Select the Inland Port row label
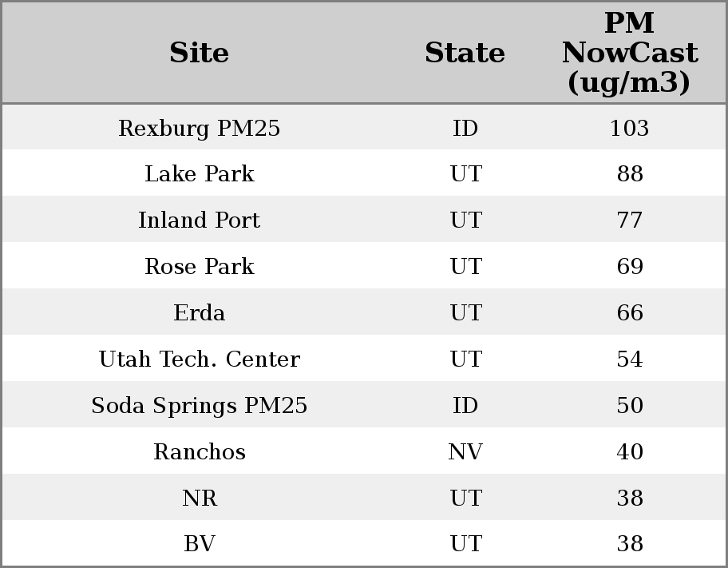 199,220
